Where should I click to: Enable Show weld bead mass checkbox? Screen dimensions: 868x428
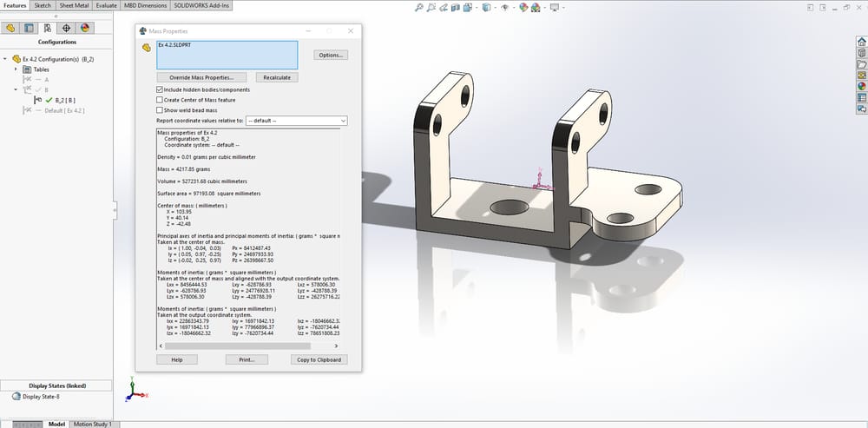[160, 110]
